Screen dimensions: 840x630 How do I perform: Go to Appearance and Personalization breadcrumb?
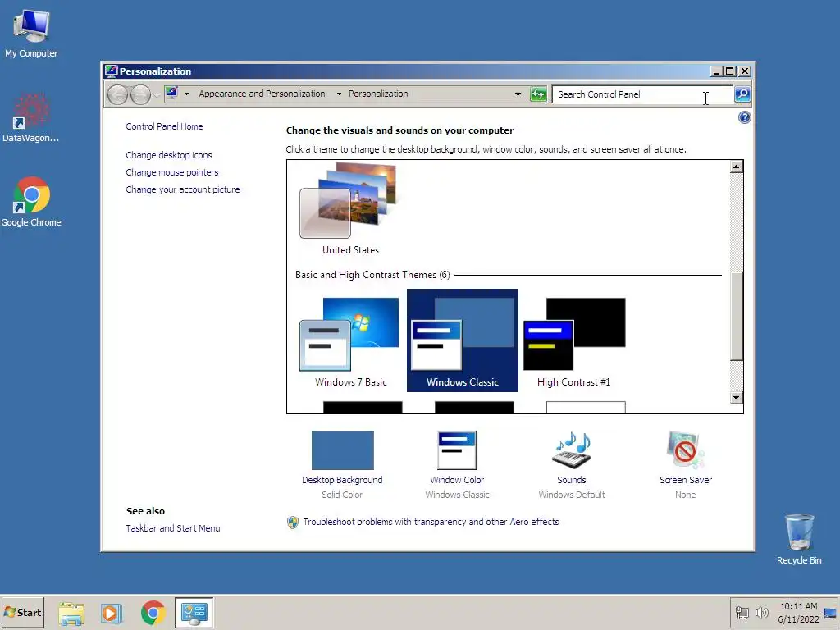(x=262, y=94)
